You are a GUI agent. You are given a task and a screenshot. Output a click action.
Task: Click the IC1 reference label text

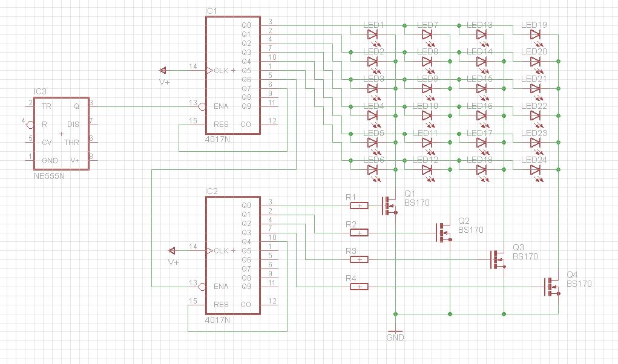(x=211, y=11)
